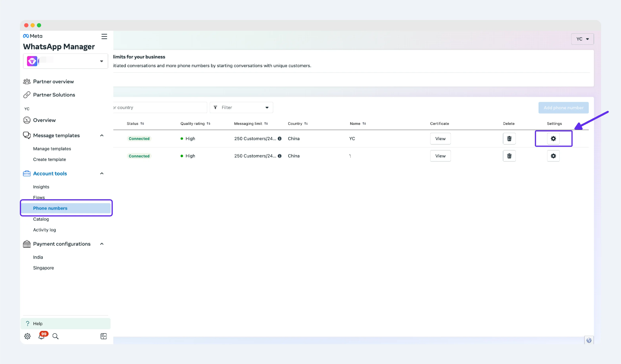Collapse the Message templates section
The height and width of the screenshot is (364, 621).
tap(102, 135)
